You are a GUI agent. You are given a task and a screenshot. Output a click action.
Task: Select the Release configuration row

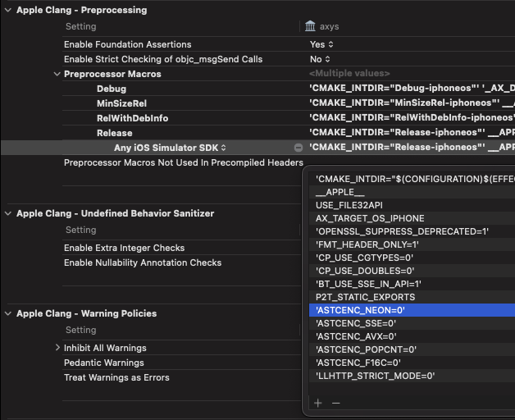[114, 133]
